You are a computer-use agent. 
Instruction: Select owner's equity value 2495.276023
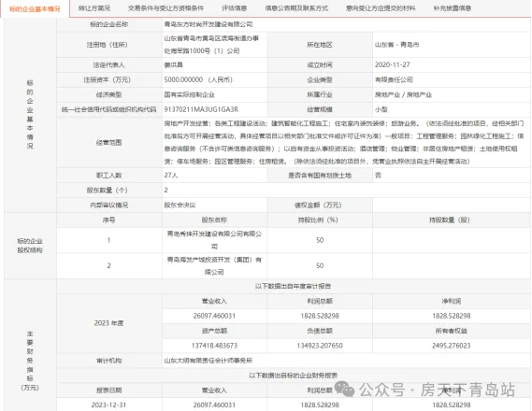click(x=452, y=346)
